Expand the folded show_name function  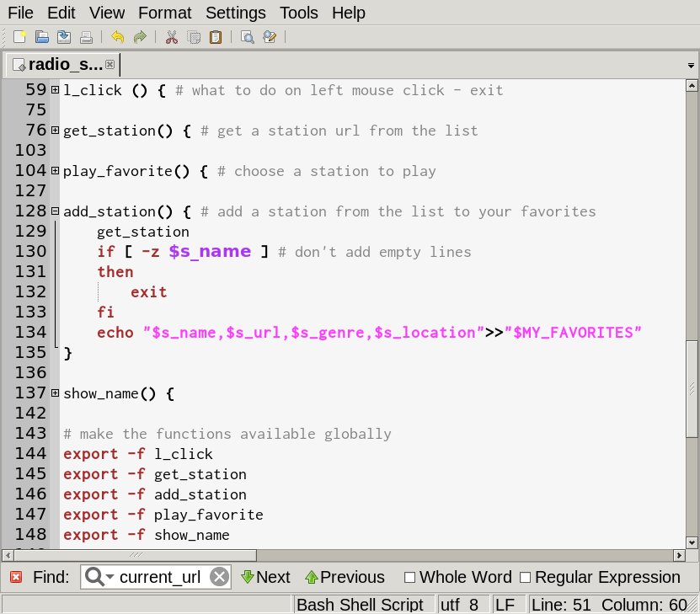coord(55,392)
